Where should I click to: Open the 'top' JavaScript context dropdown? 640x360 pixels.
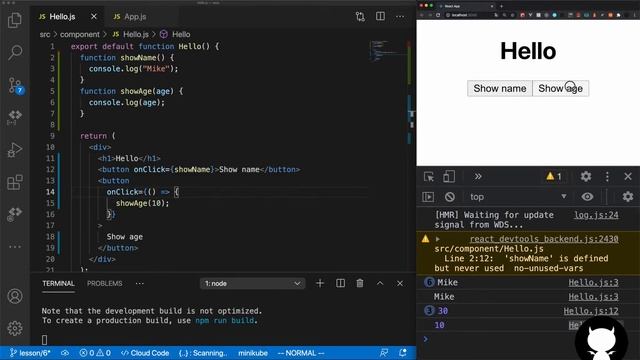click(518, 197)
